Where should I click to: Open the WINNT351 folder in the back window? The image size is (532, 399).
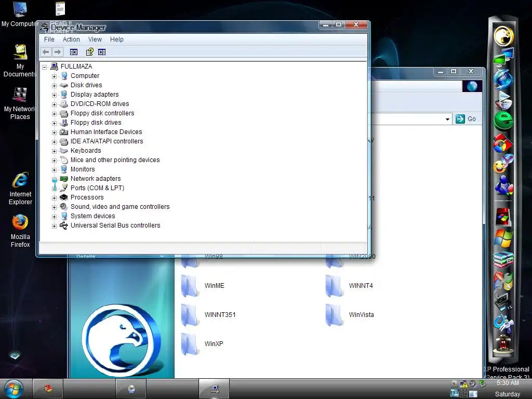coord(208,315)
